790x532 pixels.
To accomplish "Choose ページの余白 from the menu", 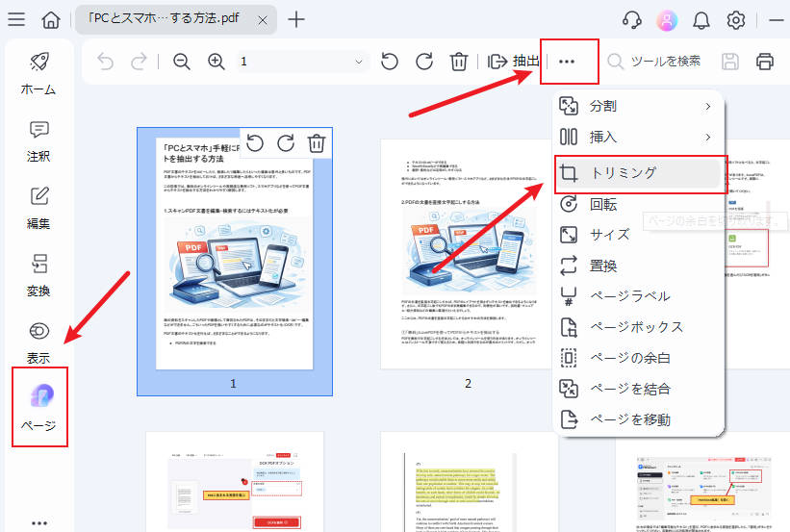I will (x=638, y=358).
